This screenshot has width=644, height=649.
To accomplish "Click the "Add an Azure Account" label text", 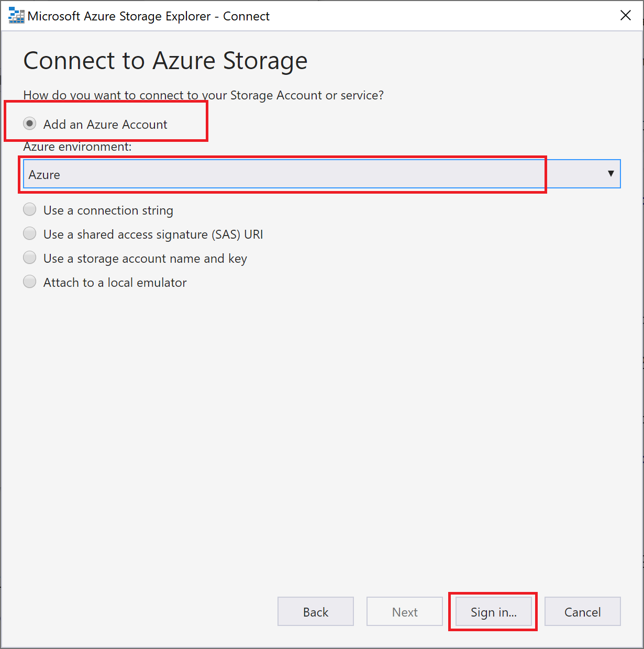I will (105, 124).
